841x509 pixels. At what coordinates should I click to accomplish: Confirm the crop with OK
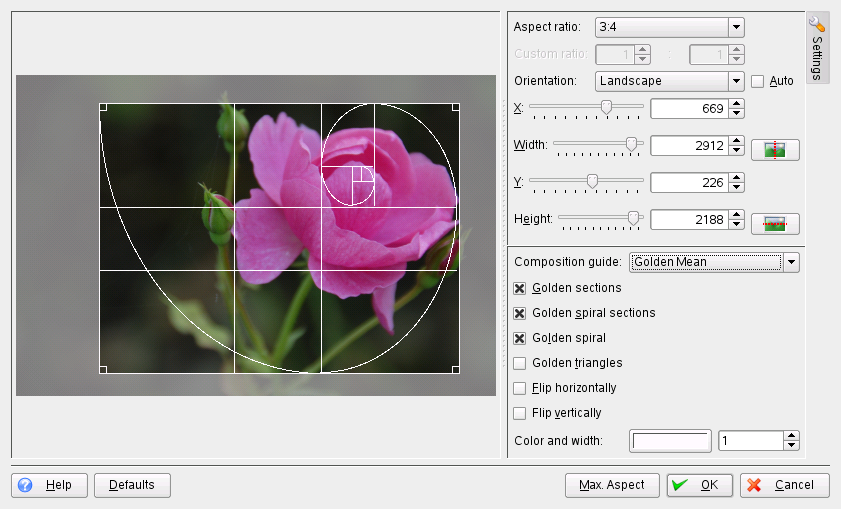(x=700, y=485)
